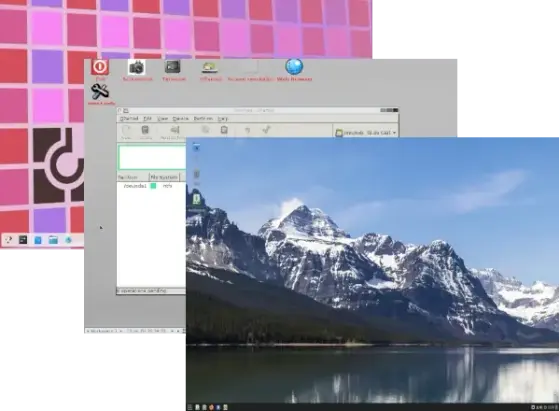
Task: Open the file manager folder icon in the pink desktop dock
Action: point(53,240)
